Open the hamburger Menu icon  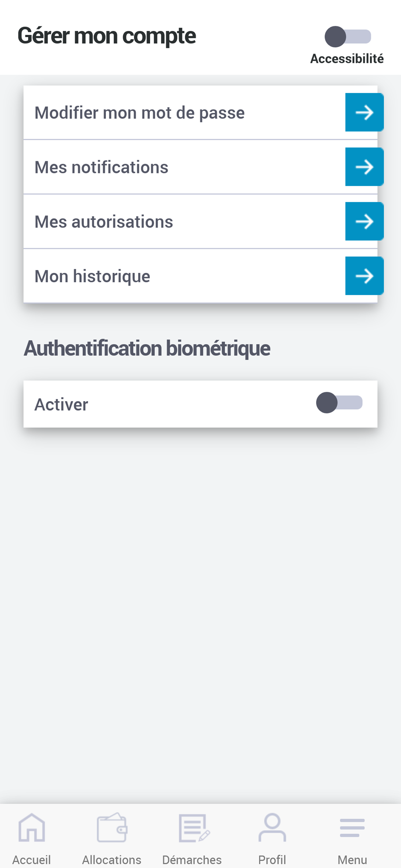(352, 828)
